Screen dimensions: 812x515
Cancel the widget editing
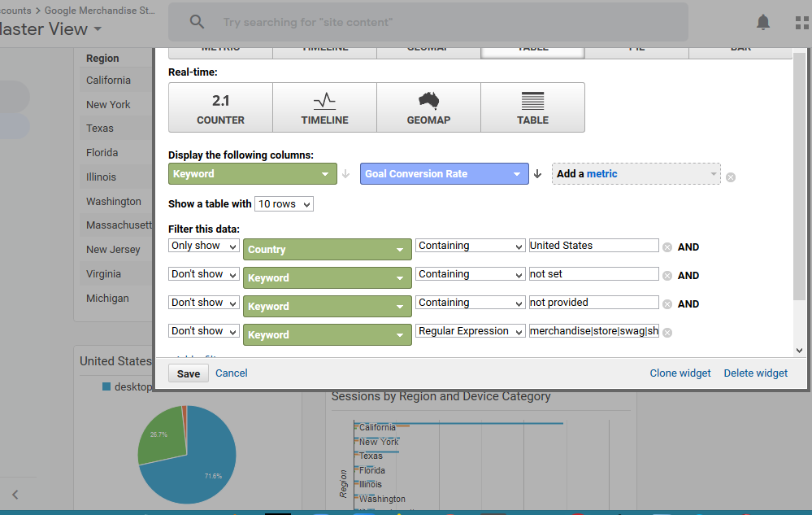click(232, 373)
